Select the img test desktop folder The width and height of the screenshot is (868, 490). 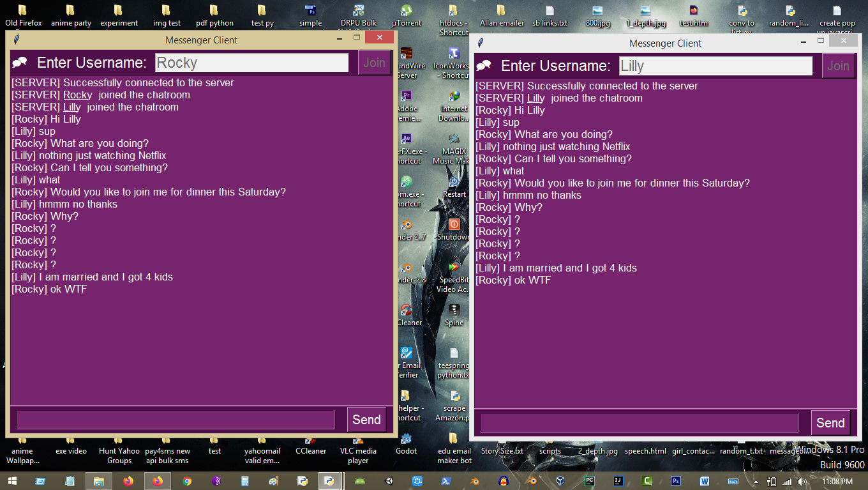167,16
